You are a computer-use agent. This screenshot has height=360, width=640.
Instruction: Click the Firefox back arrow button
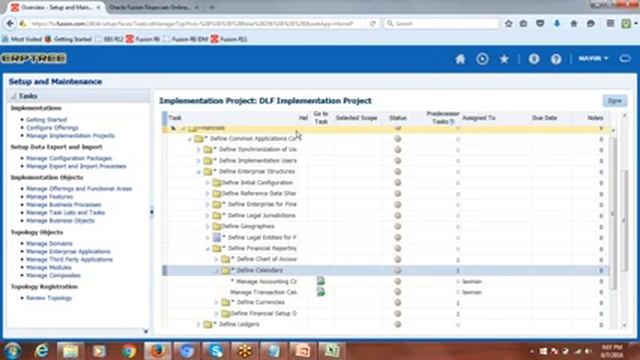(10, 24)
